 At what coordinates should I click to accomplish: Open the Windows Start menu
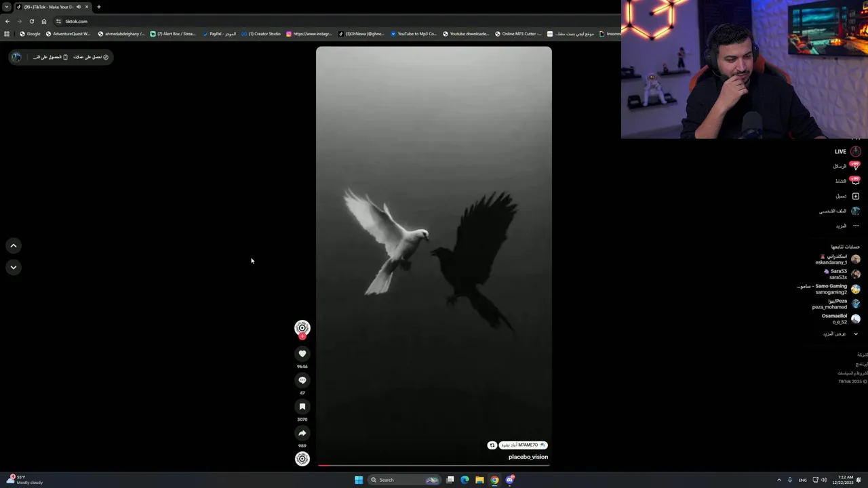(x=359, y=480)
